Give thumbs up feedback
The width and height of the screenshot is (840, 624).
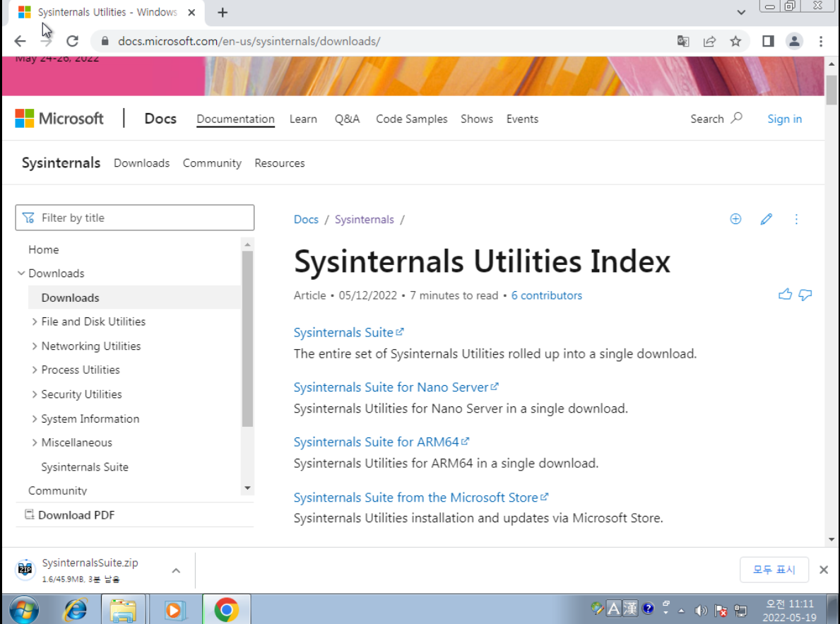785,294
